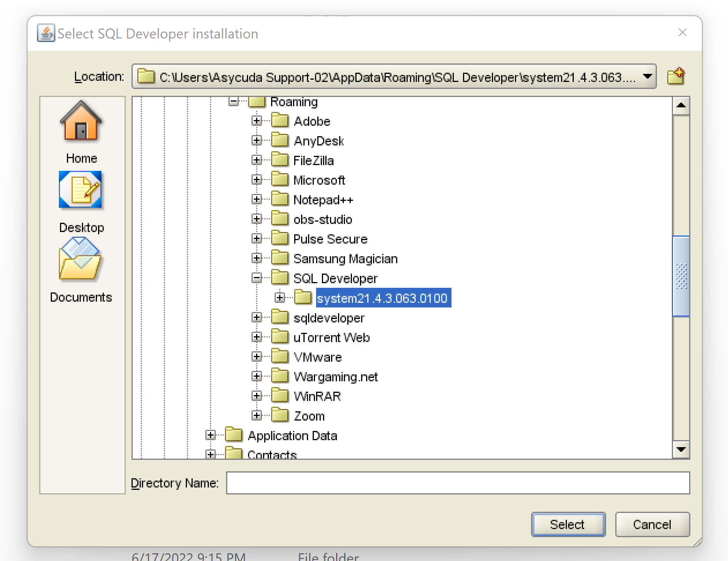Click the Adobe folder icon

[x=280, y=120]
